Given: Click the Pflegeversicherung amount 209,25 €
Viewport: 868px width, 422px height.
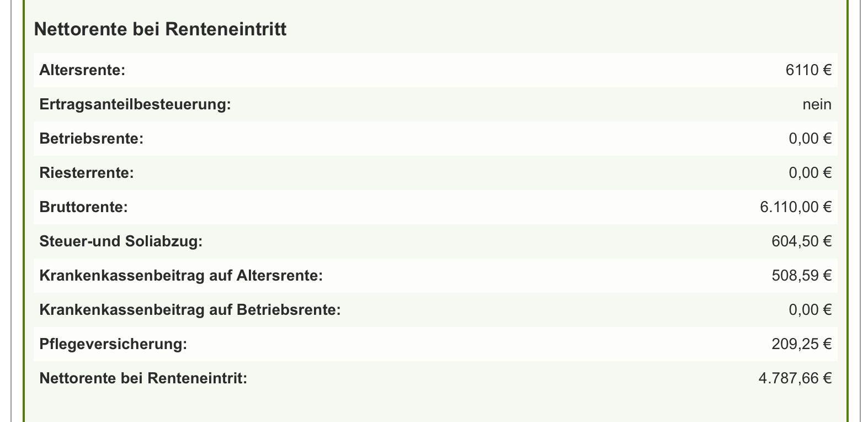Looking at the screenshot, I should coord(801,344).
